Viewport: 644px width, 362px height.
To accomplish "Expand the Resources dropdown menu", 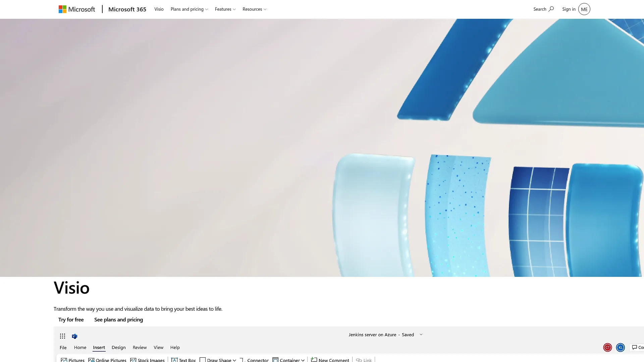I will coord(254,9).
